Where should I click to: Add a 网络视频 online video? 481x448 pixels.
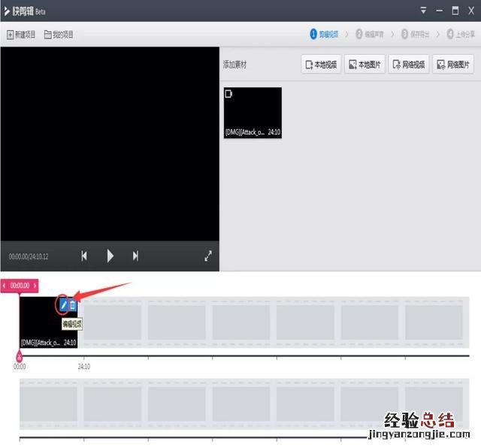tap(408, 65)
